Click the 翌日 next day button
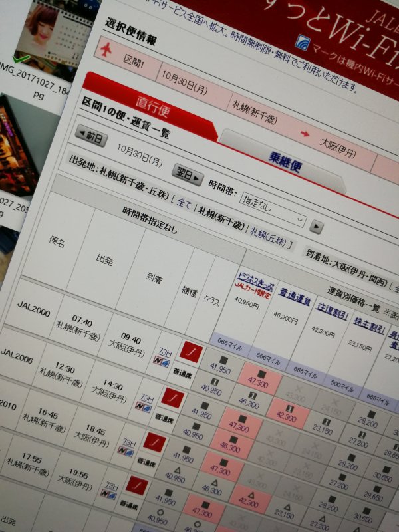Viewport: 399px width, 532px height. coord(188,174)
